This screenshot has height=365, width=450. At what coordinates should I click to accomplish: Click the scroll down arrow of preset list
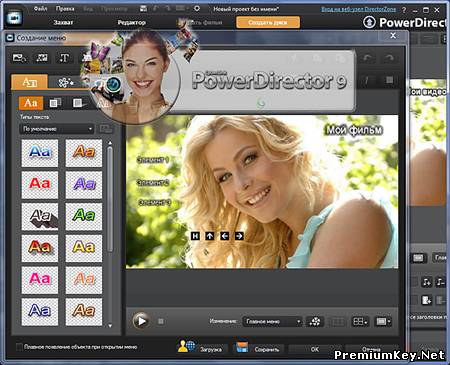[x=110, y=326]
